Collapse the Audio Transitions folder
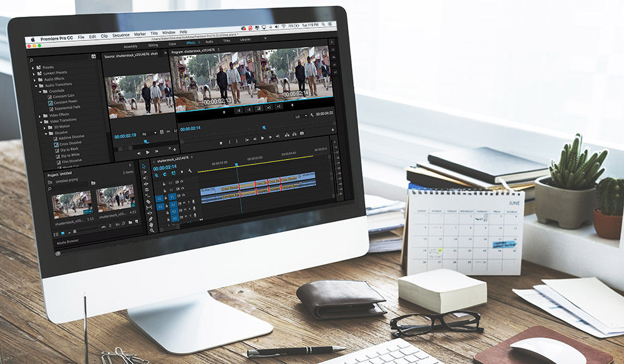Viewport: 624px width, 364px height. pyautogui.click(x=36, y=86)
